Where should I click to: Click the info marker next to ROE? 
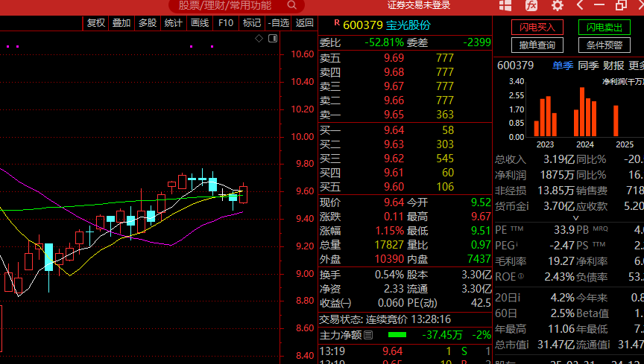coord(521,276)
